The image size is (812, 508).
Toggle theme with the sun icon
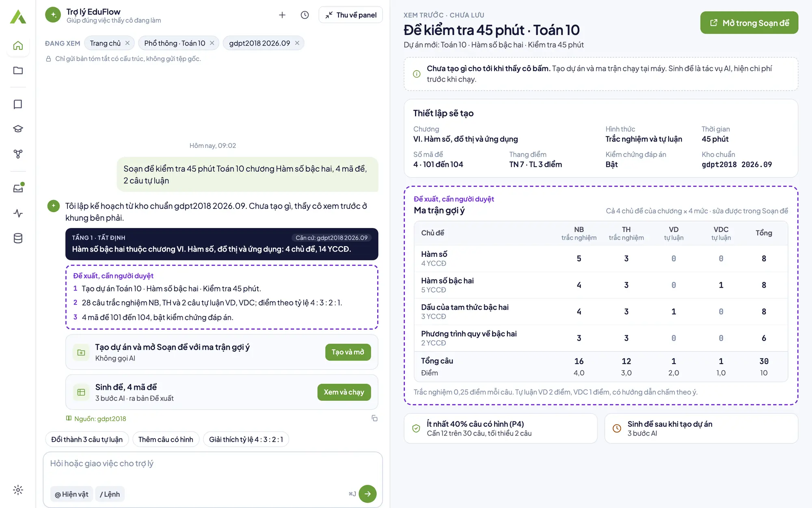click(18, 490)
